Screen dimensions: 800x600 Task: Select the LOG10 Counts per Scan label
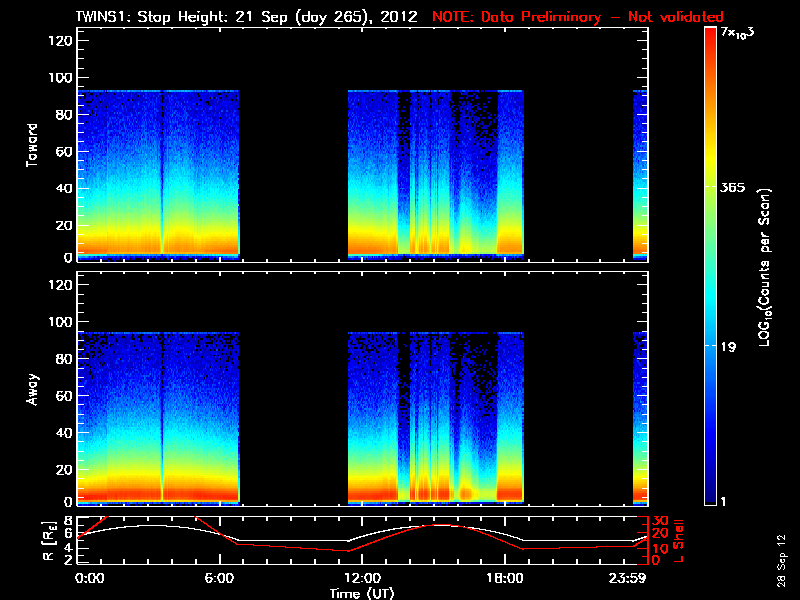tap(764, 267)
